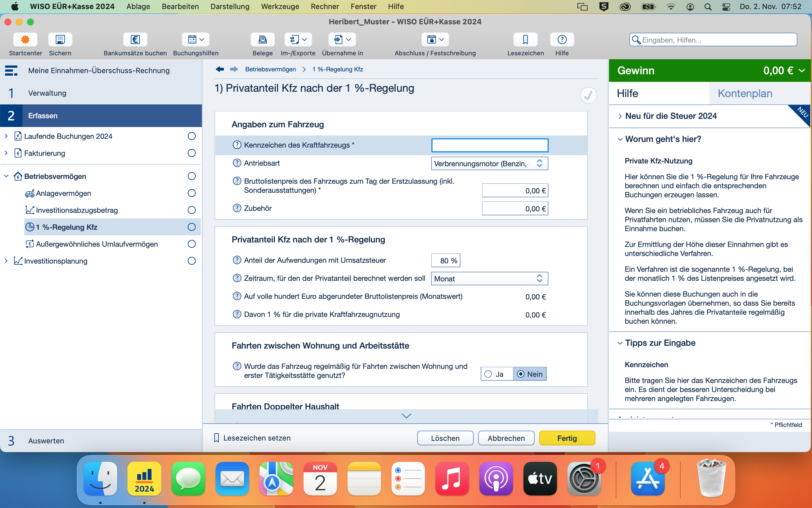Select Ja for regular commute trips
The image size is (812, 508).
coord(497,374)
